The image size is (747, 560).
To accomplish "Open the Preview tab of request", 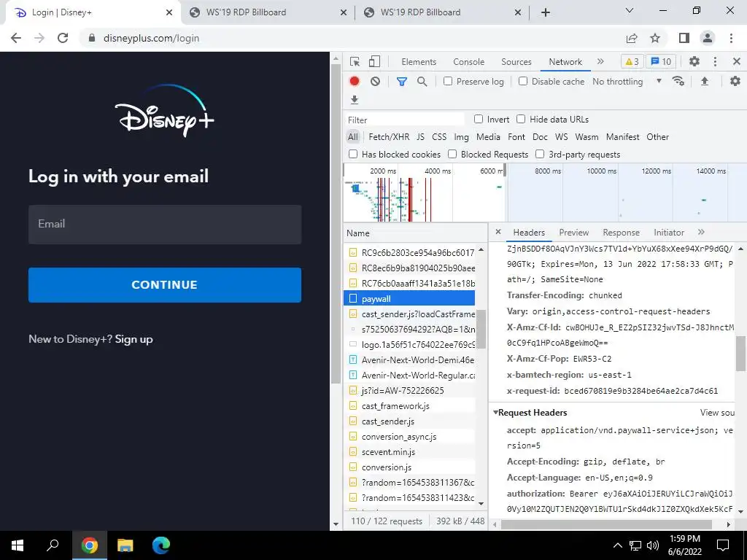I will click(x=574, y=233).
